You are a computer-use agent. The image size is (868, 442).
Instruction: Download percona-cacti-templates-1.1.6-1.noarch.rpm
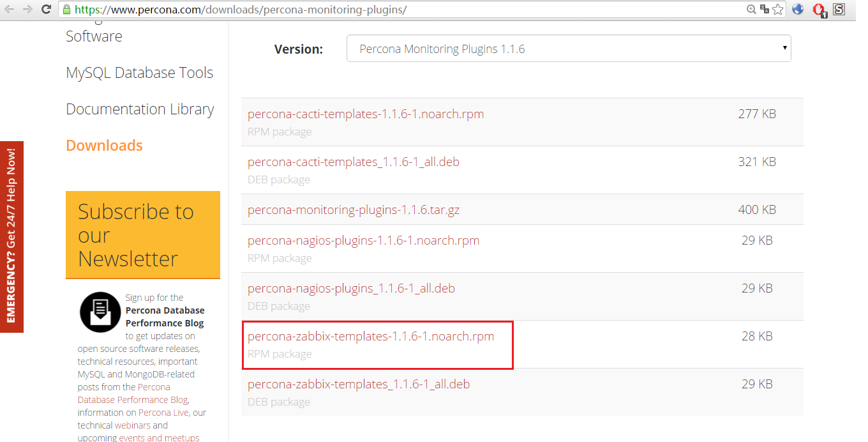(x=366, y=114)
